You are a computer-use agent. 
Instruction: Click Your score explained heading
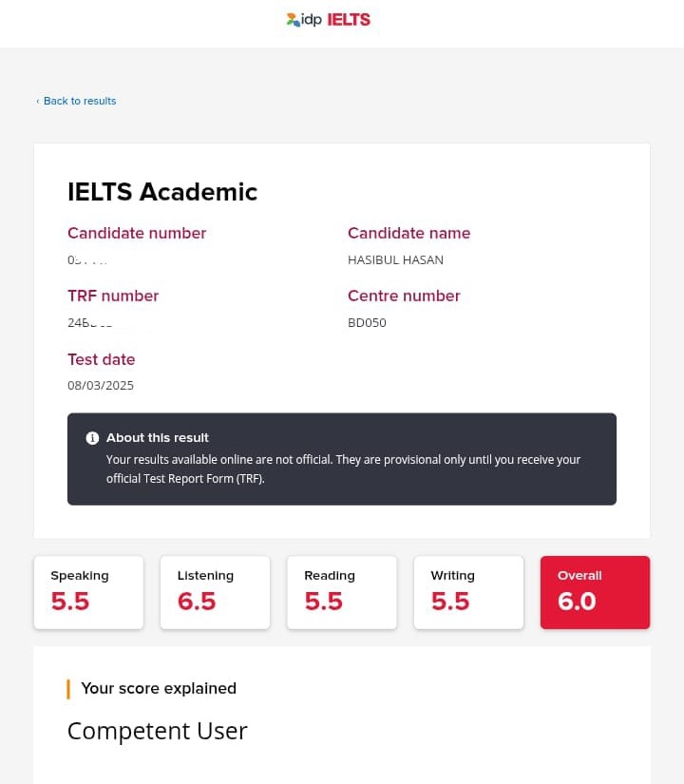point(159,688)
